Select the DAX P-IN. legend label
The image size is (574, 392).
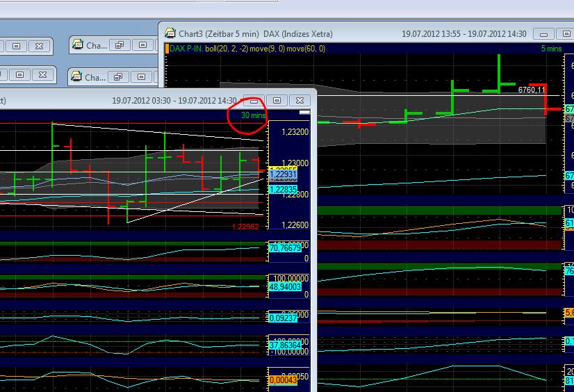(186, 49)
